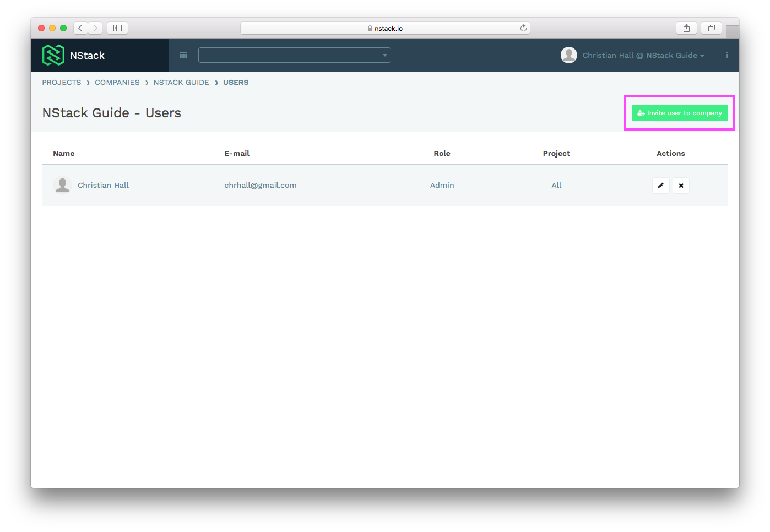Click the user avatar in the header
The height and width of the screenshot is (532, 770).
tap(569, 55)
